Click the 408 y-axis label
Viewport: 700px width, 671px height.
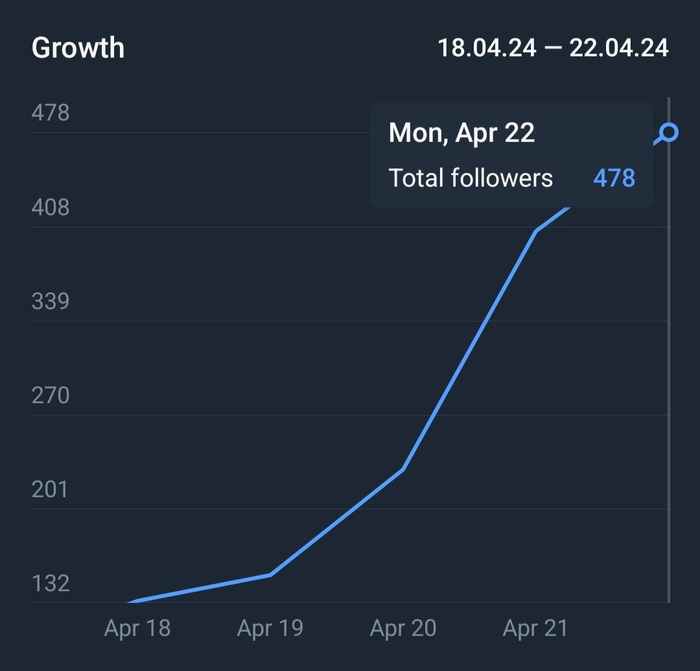click(x=51, y=207)
